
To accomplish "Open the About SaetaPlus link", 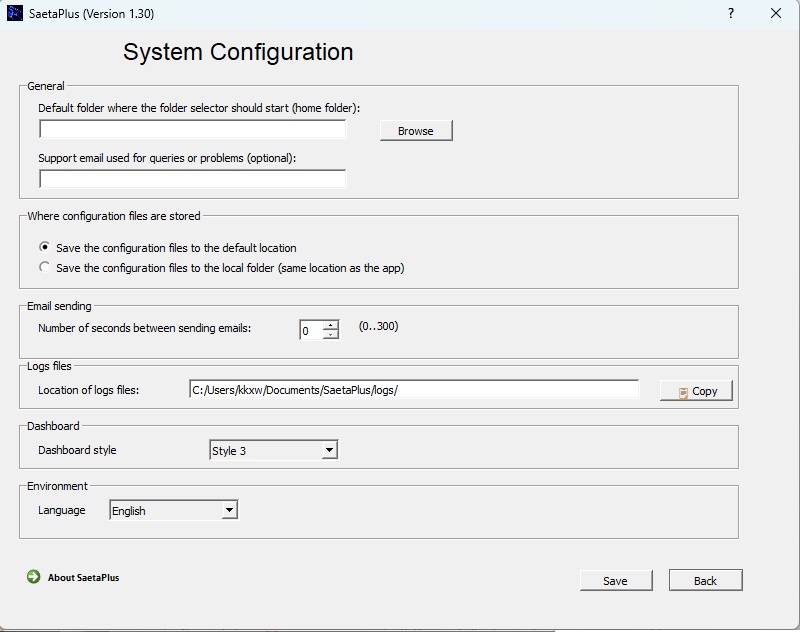I will click(x=83, y=577).
